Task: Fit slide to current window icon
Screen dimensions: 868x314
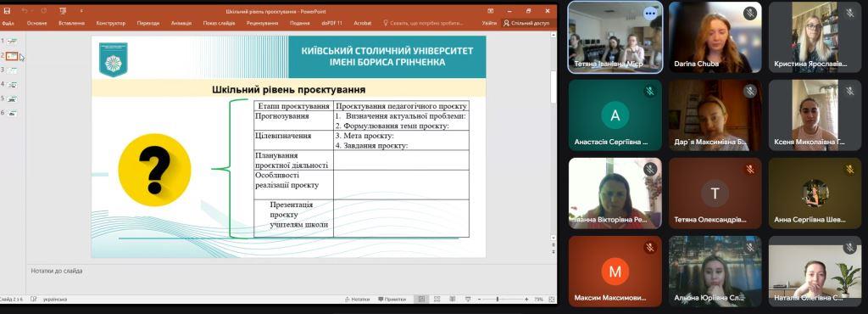Action: coord(552,299)
